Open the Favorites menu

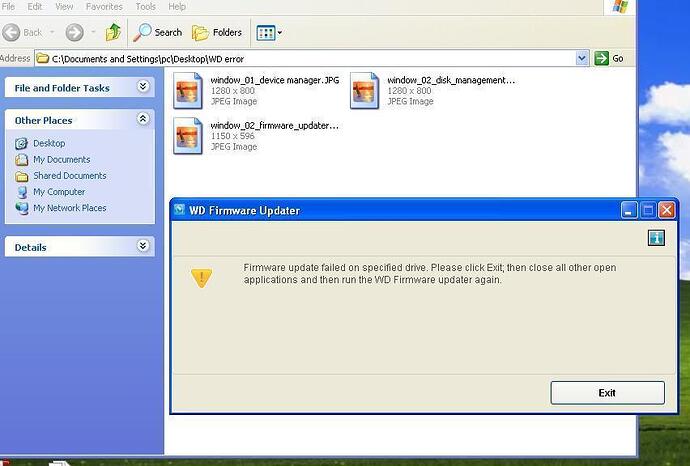point(104,7)
